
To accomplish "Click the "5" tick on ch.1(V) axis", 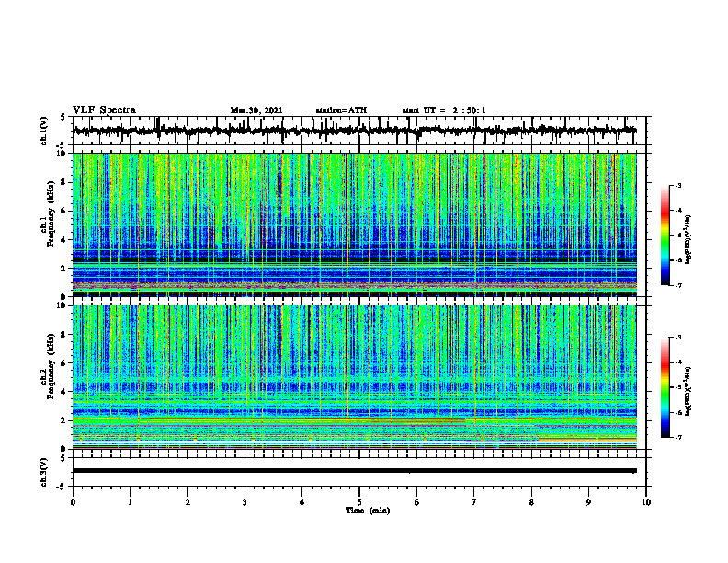I will (63, 118).
